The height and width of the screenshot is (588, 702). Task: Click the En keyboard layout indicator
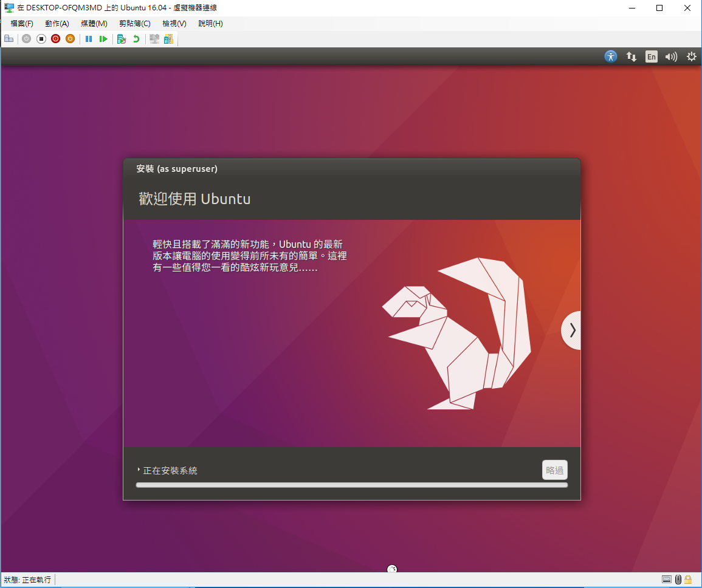click(x=651, y=56)
